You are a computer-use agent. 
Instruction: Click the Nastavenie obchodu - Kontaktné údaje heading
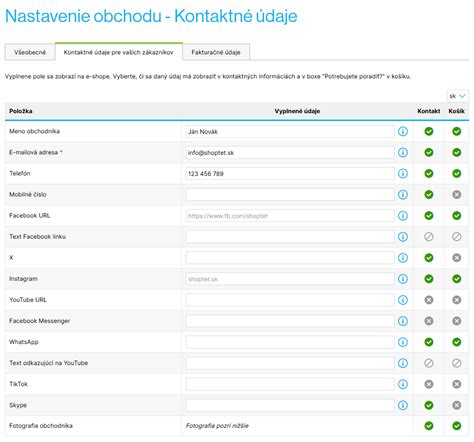click(x=151, y=16)
